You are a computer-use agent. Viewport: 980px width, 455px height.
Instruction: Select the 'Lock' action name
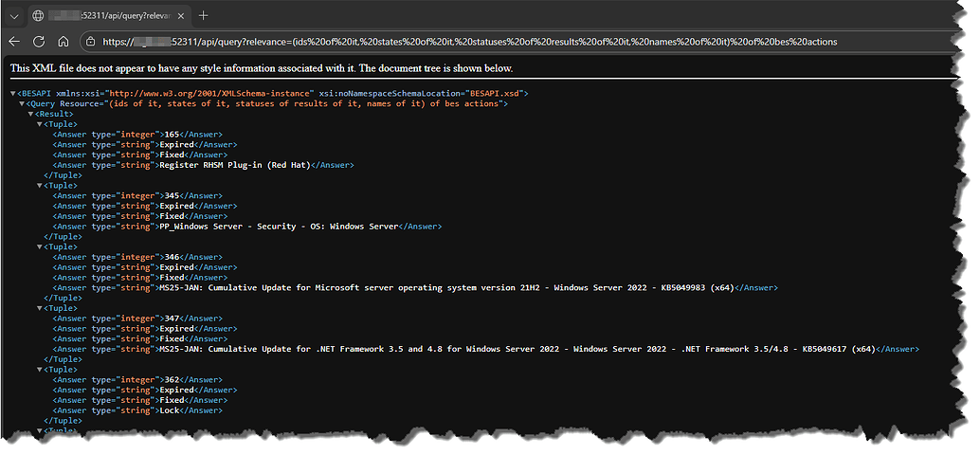[170, 410]
